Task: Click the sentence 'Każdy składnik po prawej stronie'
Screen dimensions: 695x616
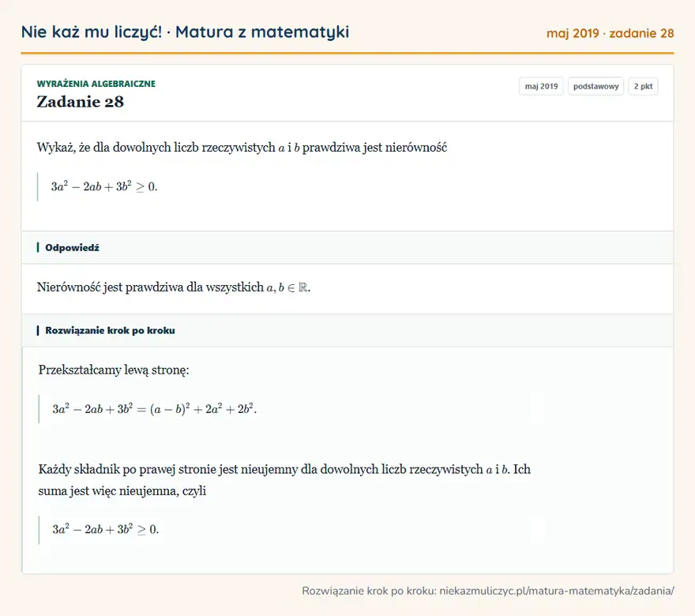Action: (284, 469)
